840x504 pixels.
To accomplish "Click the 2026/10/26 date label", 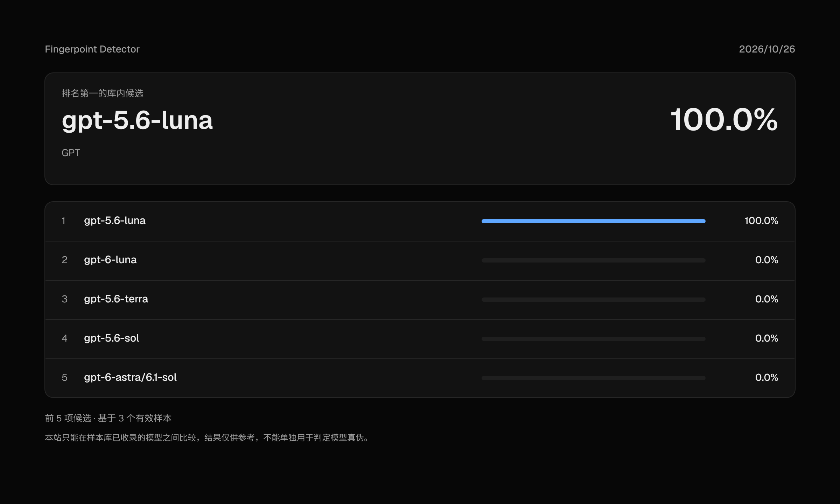I will pyautogui.click(x=767, y=49).
